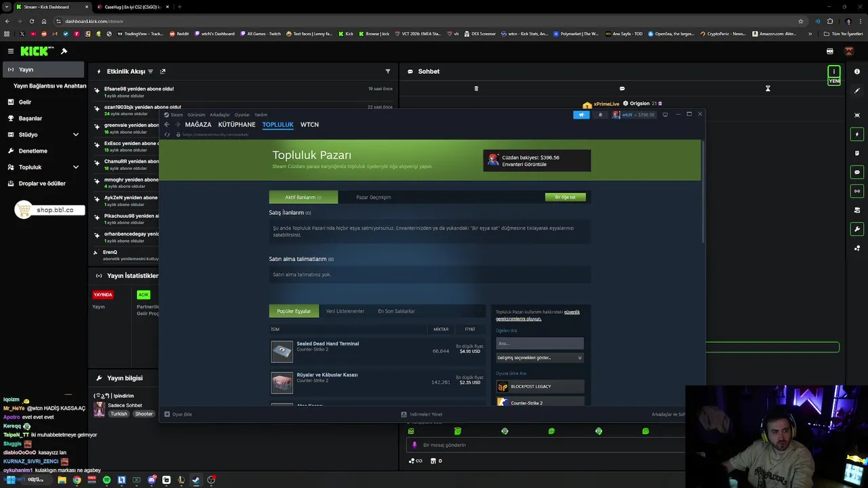Open Steam notifications bell

coord(600,115)
